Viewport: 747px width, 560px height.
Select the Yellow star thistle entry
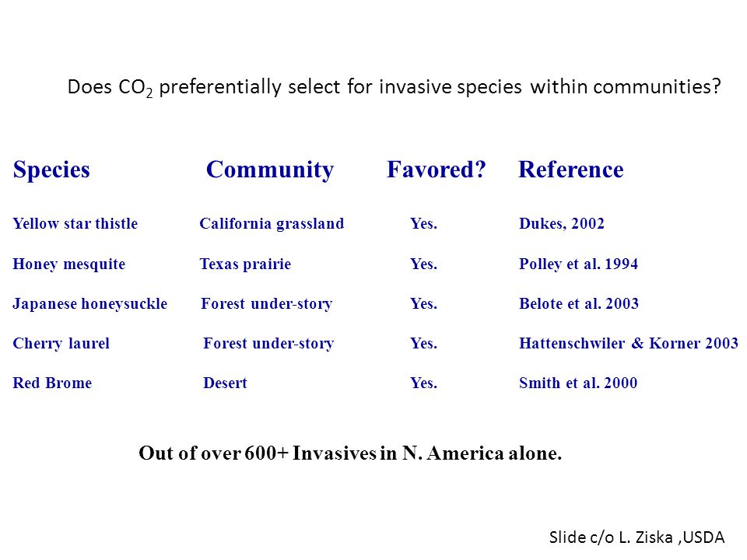pos(75,223)
